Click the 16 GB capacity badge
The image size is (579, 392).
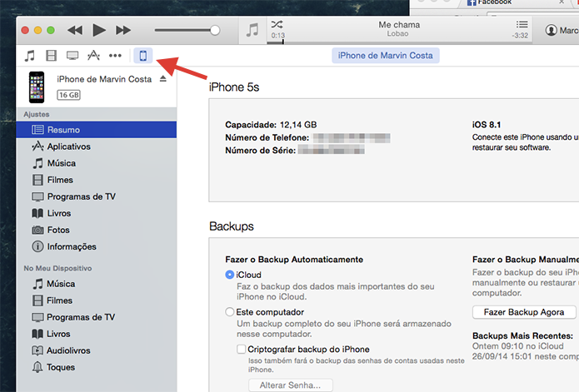[x=68, y=95]
